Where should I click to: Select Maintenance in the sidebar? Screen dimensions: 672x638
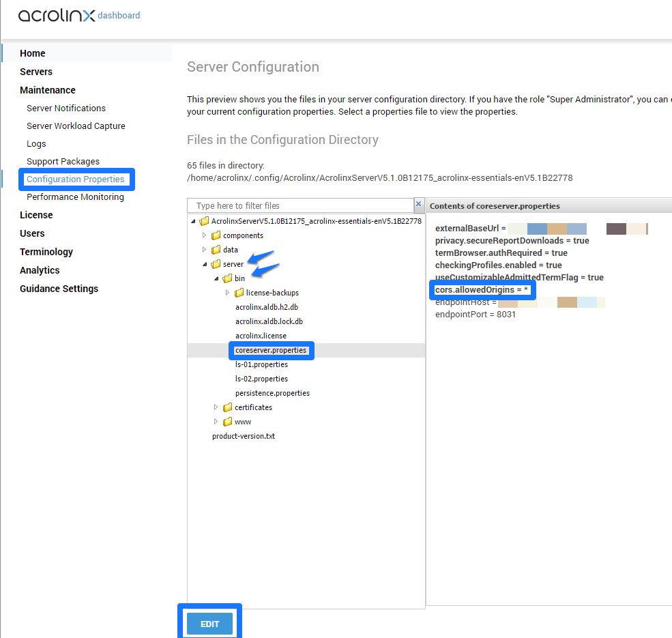[48, 90]
